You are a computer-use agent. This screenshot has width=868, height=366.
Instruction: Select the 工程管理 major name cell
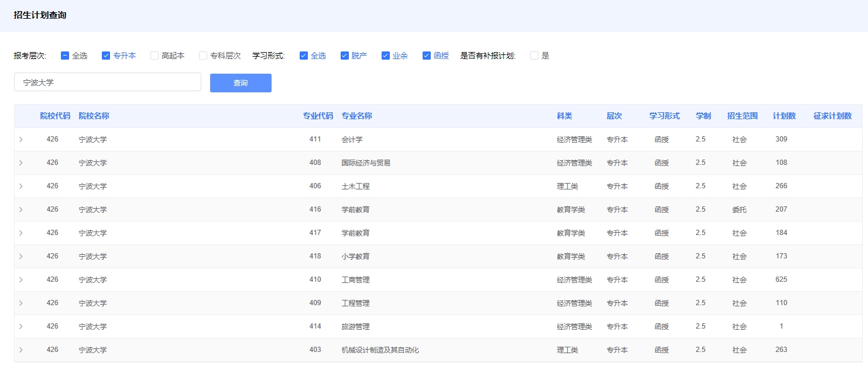356,303
